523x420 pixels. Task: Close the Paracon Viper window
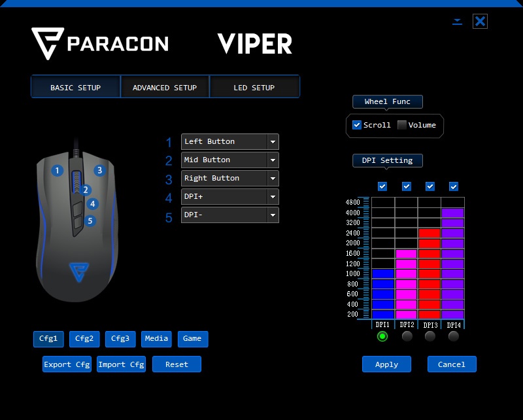(x=480, y=22)
